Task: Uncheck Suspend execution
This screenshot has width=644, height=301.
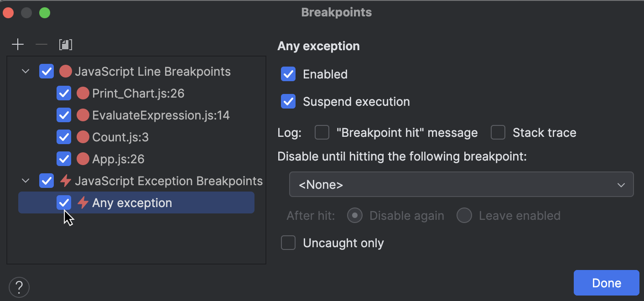Action: (288, 101)
